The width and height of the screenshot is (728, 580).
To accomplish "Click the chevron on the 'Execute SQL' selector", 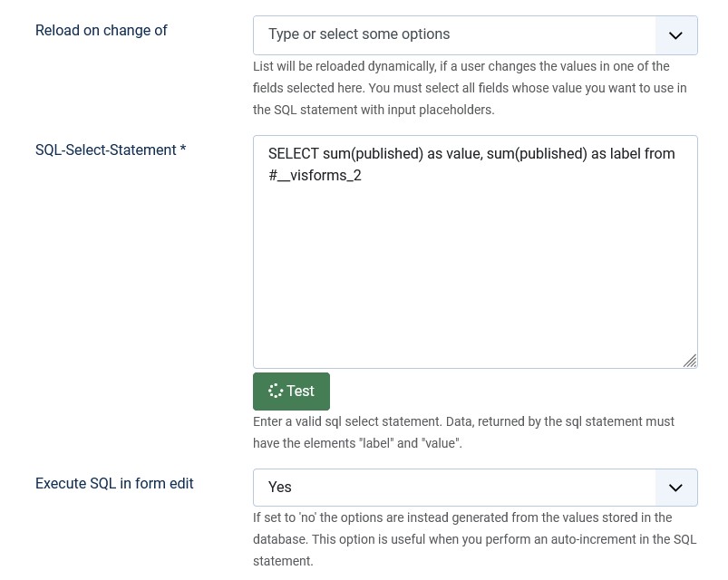I will [x=675, y=487].
